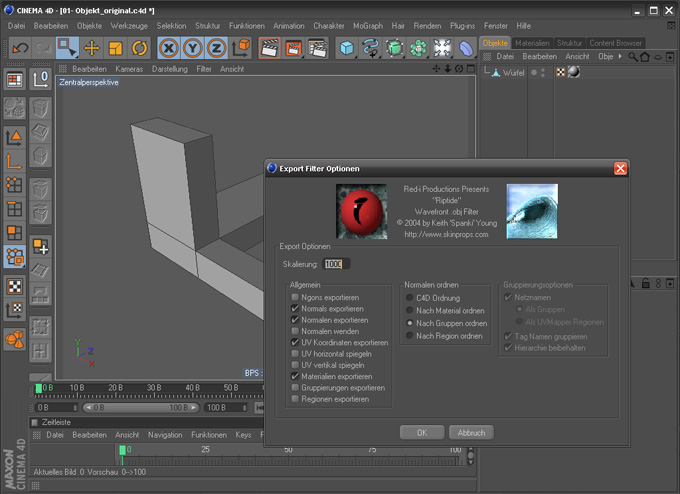Switch to the Materialien tab
The height and width of the screenshot is (494, 680).
[532, 43]
